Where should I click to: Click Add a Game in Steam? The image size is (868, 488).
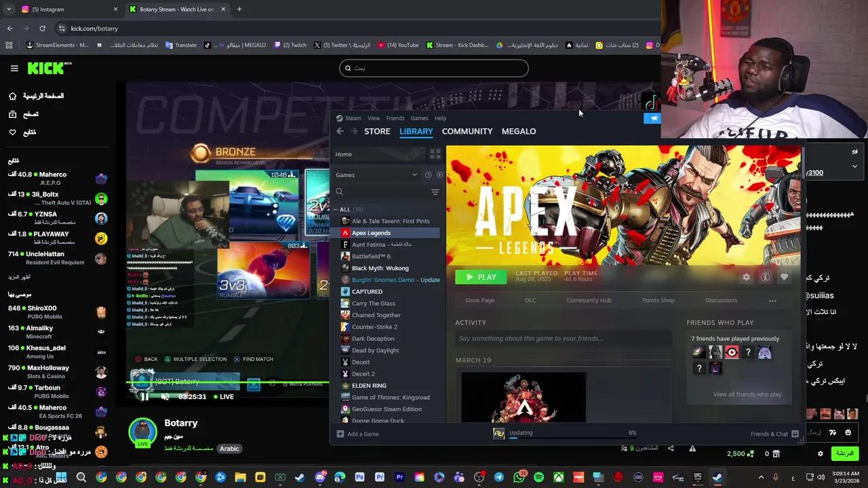[358, 434]
